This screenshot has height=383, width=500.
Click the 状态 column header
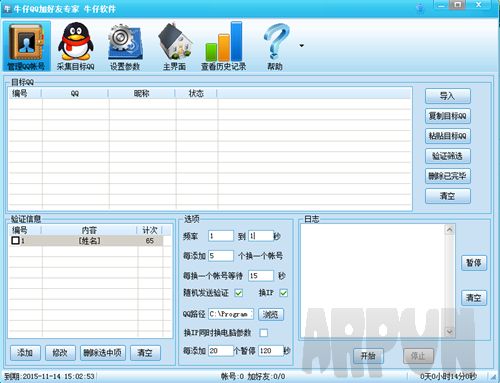[x=196, y=93]
